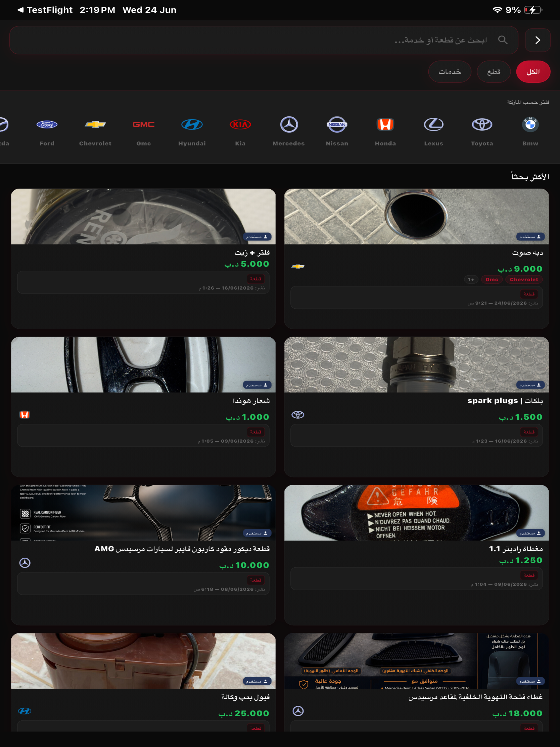Filter by BMW brand logo
Screen dimensions: 560x747
tap(530, 125)
